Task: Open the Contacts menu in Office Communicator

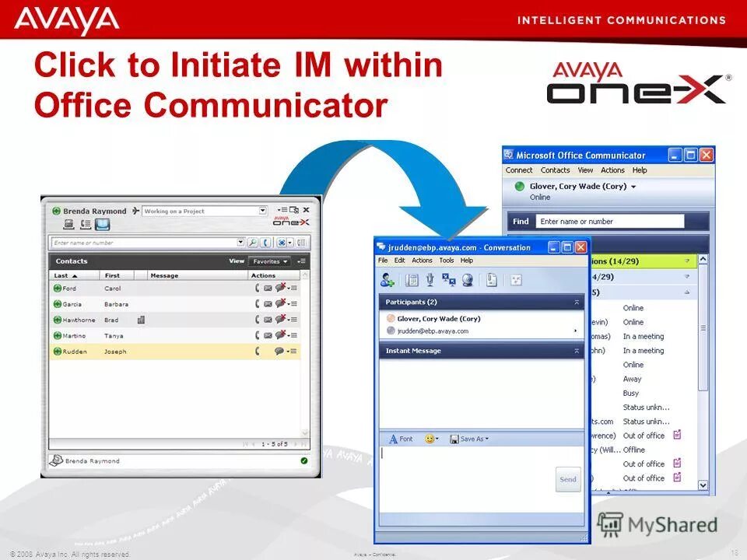Action: (556, 170)
